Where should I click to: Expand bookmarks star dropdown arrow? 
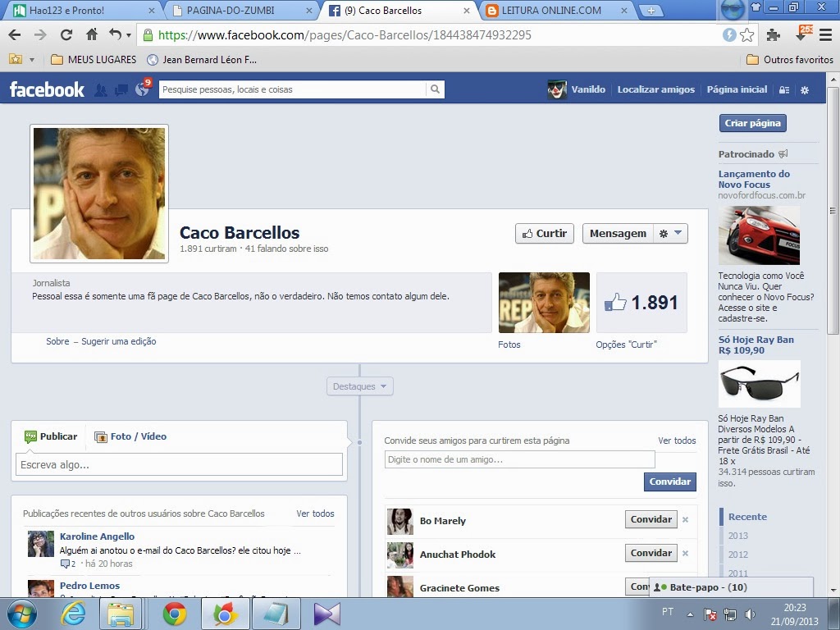click(x=32, y=60)
